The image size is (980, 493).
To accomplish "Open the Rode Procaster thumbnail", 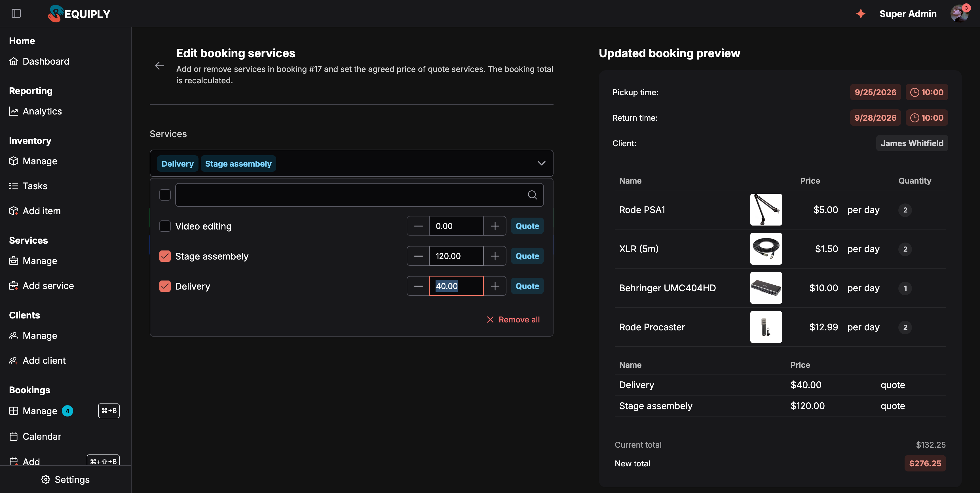I will click(766, 327).
